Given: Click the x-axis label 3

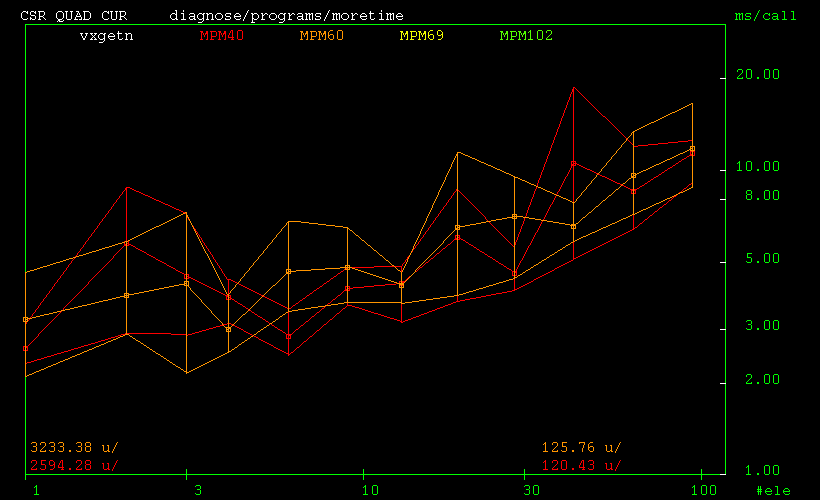Looking at the screenshot, I should 198,491.
